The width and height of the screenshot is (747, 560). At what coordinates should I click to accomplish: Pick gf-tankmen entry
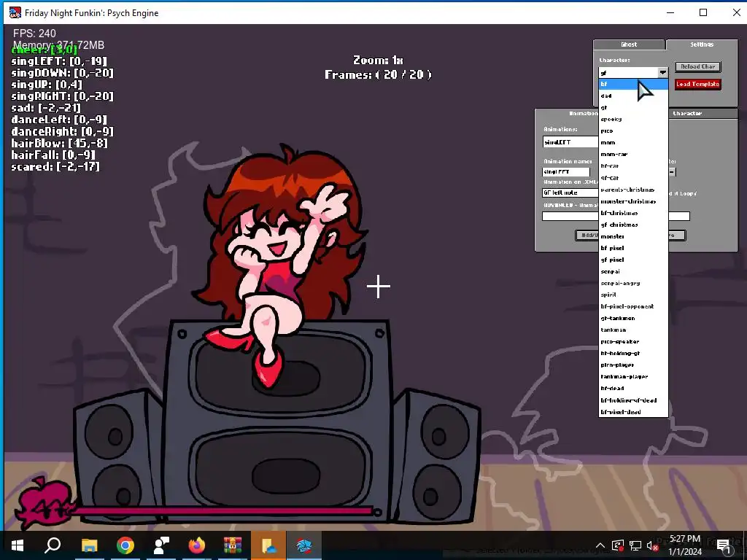pyautogui.click(x=633, y=318)
